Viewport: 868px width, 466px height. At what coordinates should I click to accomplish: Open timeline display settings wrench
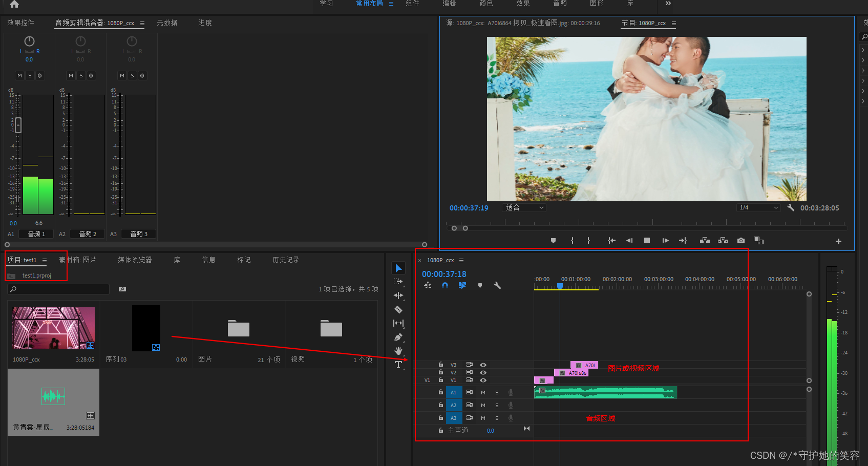tap(497, 285)
